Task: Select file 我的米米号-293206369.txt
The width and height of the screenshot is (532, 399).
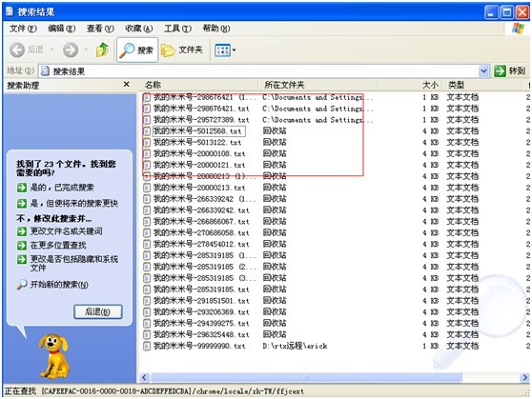Action: pyautogui.click(x=201, y=312)
